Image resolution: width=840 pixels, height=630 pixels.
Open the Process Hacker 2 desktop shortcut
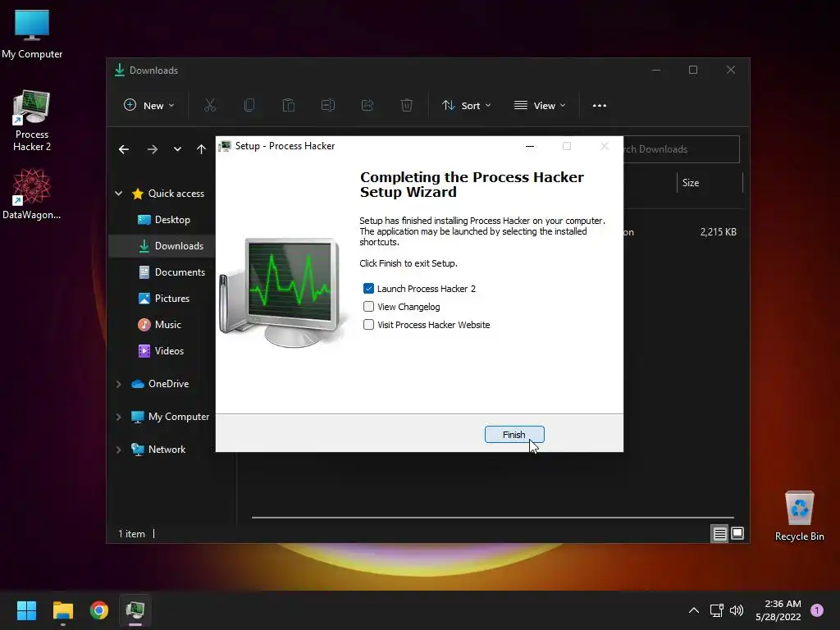pos(32,121)
